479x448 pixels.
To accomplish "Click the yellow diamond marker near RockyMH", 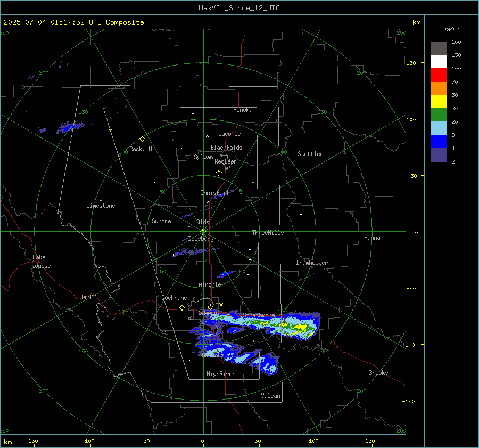I will pos(142,139).
